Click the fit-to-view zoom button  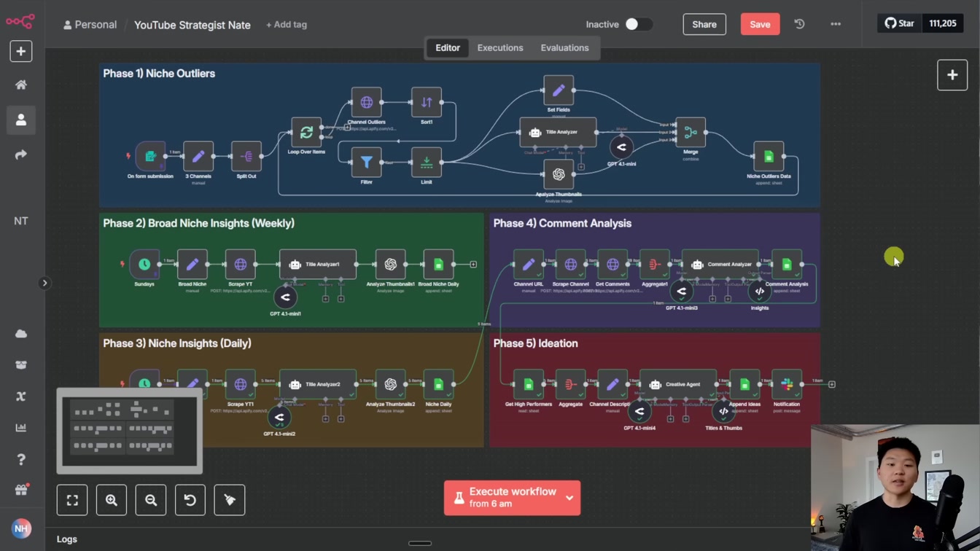(x=72, y=500)
